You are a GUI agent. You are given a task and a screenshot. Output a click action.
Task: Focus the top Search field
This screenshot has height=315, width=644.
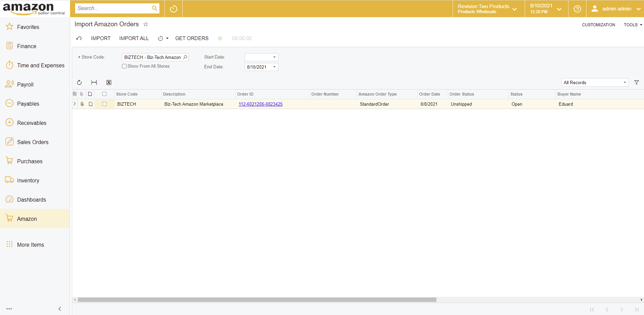pyautogui.click(x=113, y=8)
